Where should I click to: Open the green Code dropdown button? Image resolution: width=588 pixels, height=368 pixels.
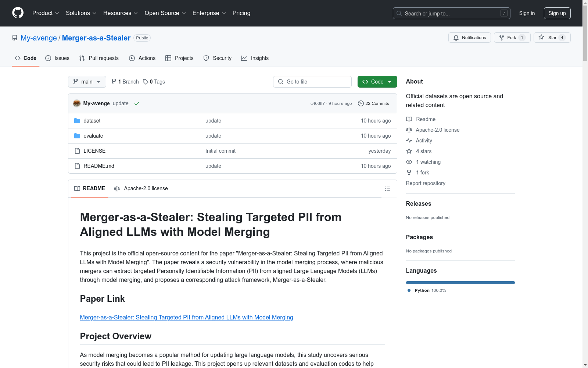click(377, 82)
